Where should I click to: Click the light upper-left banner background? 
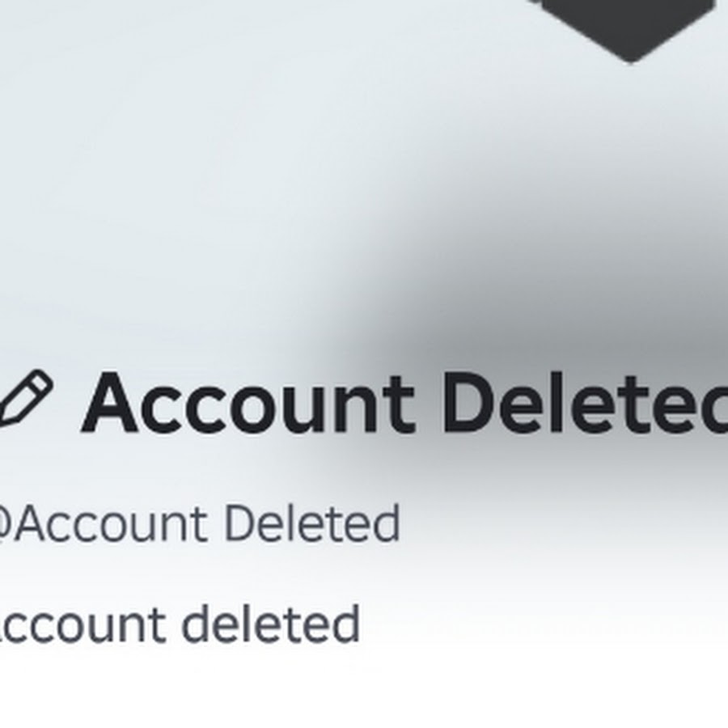[x=139, y=139]
